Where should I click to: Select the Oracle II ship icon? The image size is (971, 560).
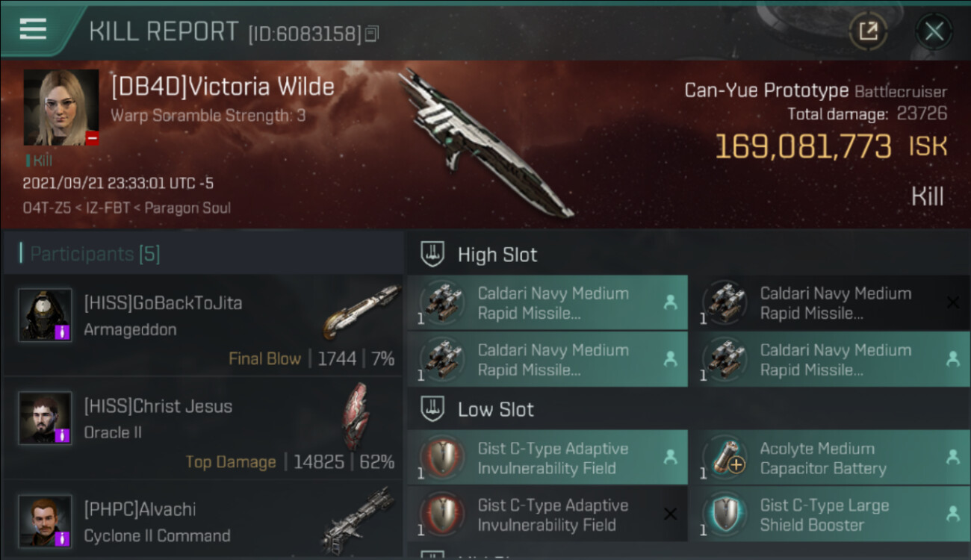(356, 415)
